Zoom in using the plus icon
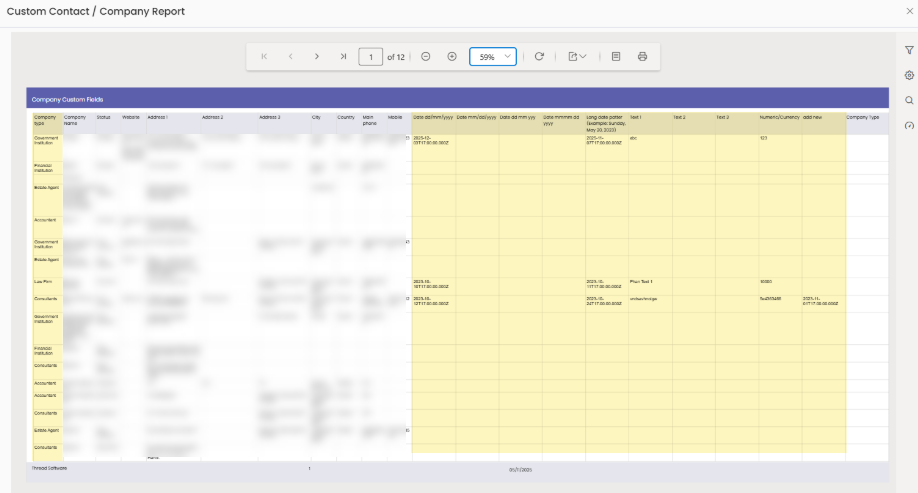This screenshot has height=493, width=918. coord(452,57)
